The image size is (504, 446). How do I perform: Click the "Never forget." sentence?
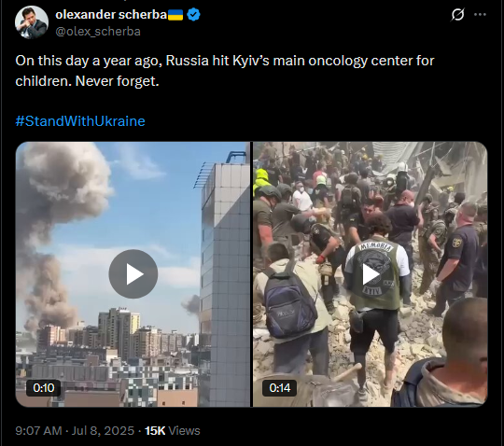117,81
